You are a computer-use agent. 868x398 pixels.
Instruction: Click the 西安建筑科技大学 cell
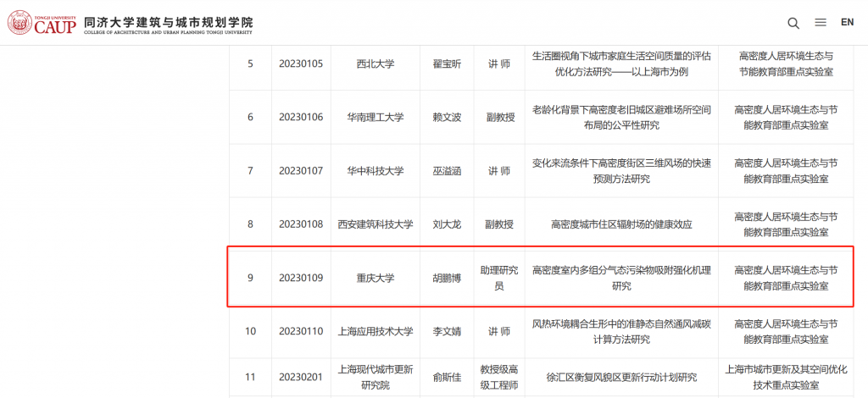coord(375,224)
